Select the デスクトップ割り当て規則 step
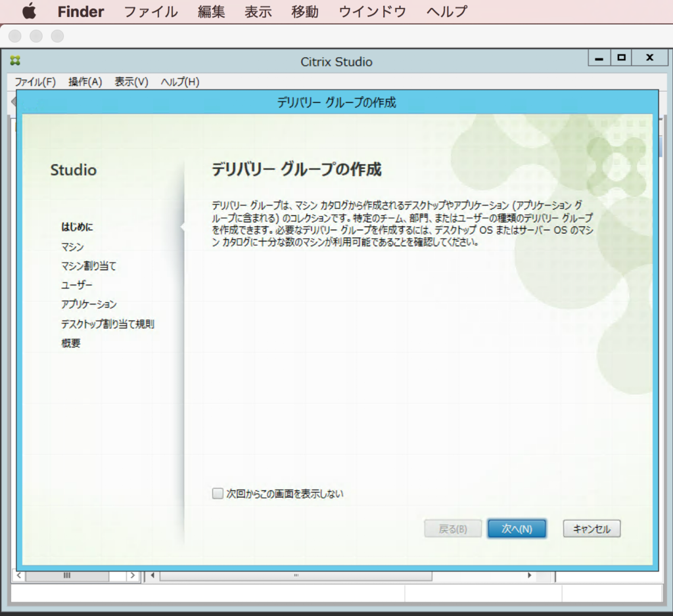Screen dimensions: 673x616 [x=107, y=324]
